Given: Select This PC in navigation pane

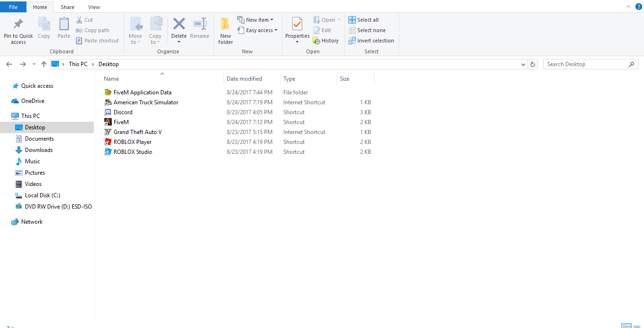Looking at the screenshot, I should click(x=31, y=116).
